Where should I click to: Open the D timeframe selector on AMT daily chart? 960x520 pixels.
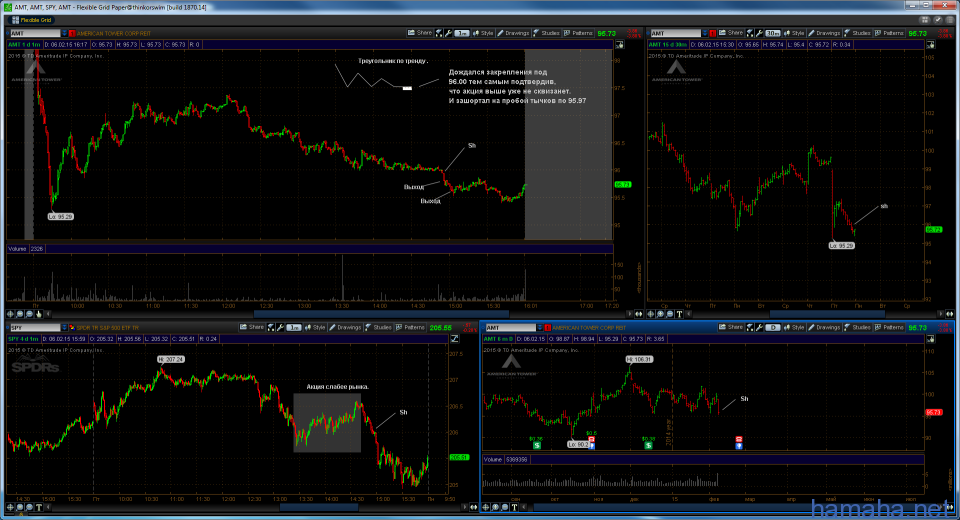point(773,327)
